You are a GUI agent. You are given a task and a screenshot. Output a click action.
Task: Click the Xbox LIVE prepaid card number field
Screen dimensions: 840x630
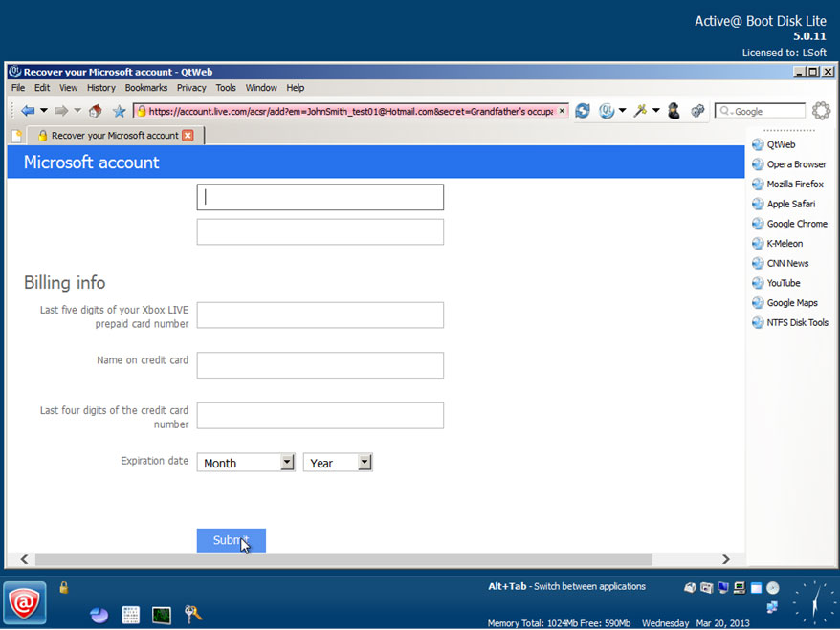coord(320,315)
